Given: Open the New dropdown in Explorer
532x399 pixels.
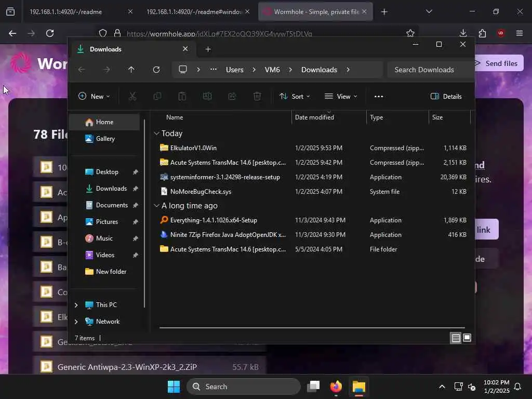Looking at the screenshot, I should [x=94, y=96].
